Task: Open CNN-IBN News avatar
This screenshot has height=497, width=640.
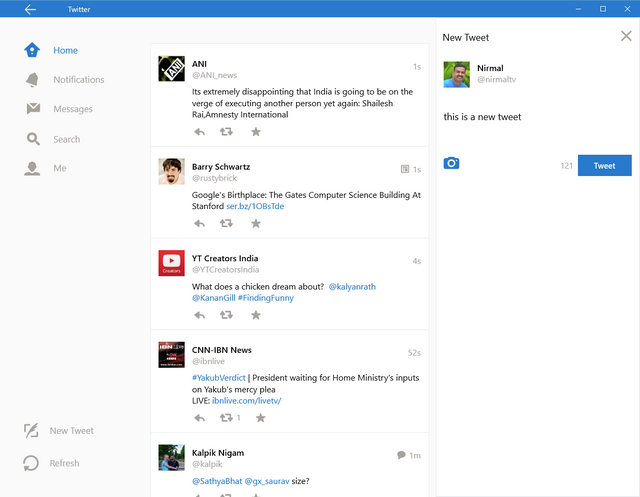Action: click(x=171, y=355)
